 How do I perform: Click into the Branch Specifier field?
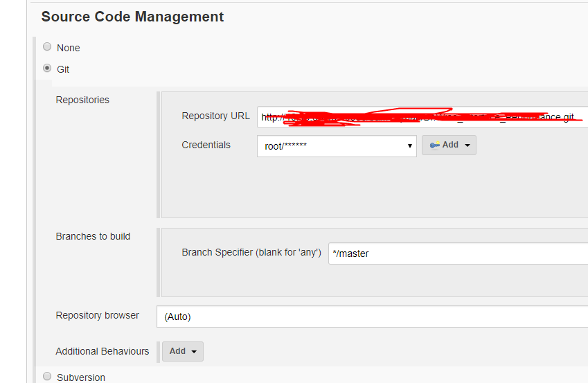click(x=457, y=253)
